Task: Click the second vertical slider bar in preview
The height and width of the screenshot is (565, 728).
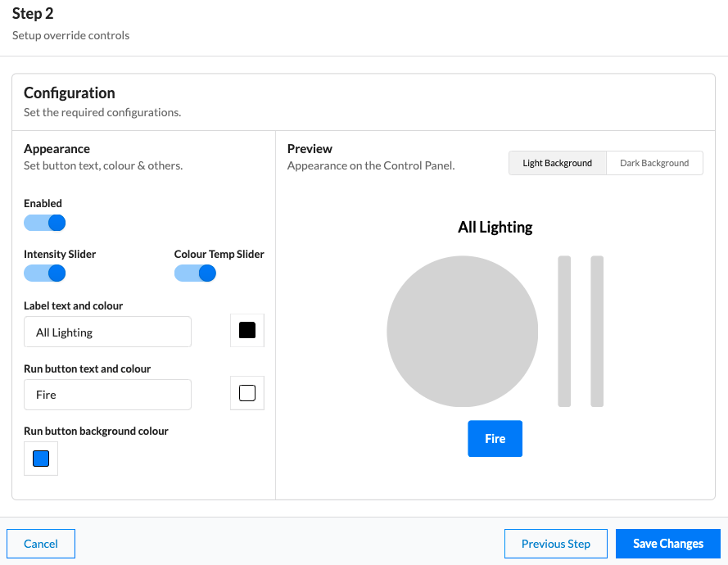Action: [x=597, y=332]
